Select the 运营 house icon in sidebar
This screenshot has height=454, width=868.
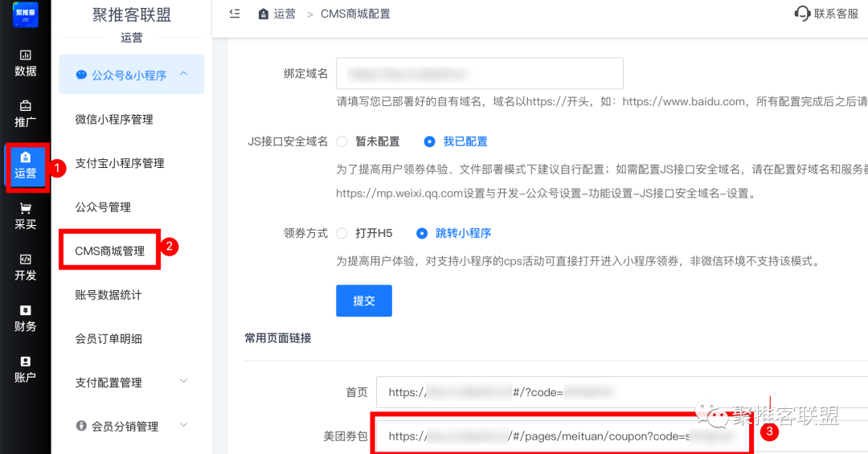(x=26, y=157)
